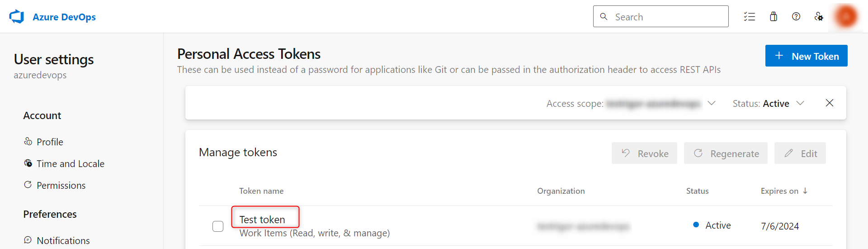Click the Notifications sidebar icon
This screenshot has width=868, height=249.
pos(28,240)
